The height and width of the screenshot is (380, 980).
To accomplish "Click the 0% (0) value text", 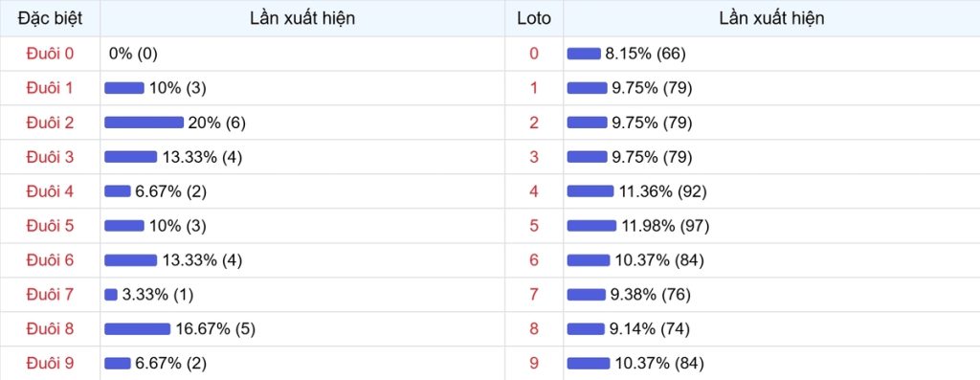I will (133, 54).
